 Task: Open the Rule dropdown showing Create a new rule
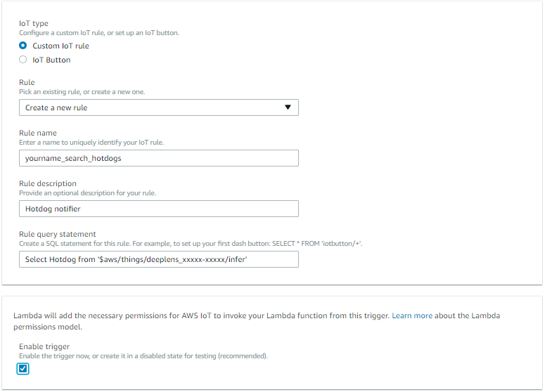click(x=159, y=107)
